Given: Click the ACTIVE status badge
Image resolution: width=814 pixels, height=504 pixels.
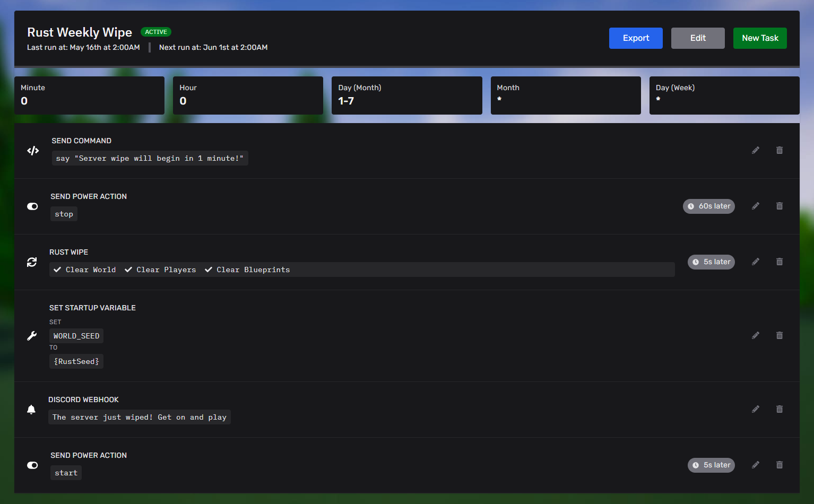Looking at the screenshot, I should coord(156,32).
